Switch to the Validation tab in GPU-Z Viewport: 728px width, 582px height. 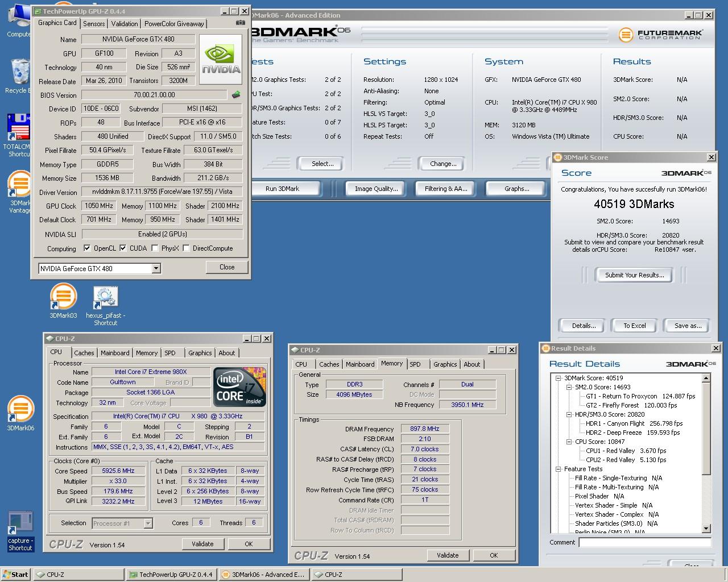click(x=125, y=24)
